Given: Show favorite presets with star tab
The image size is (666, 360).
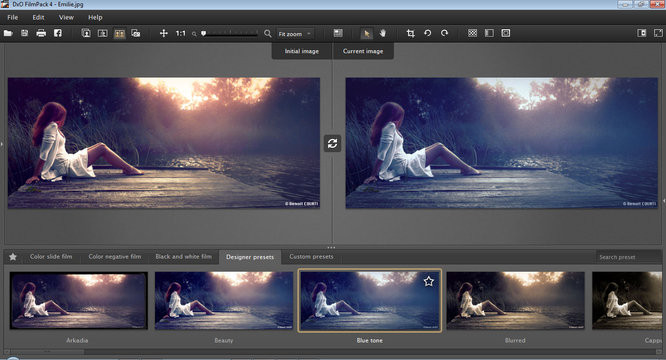Looking at the screenshot, I should tap(13, 257).
